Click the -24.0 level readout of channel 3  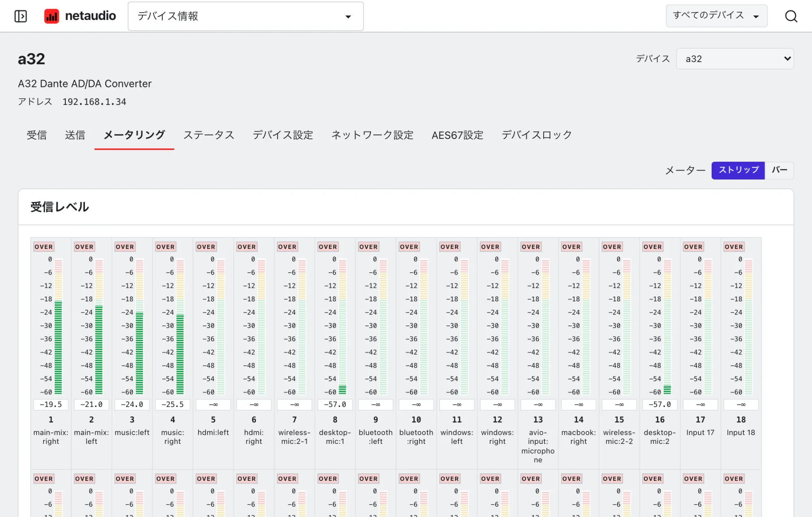tap(132, 405)
